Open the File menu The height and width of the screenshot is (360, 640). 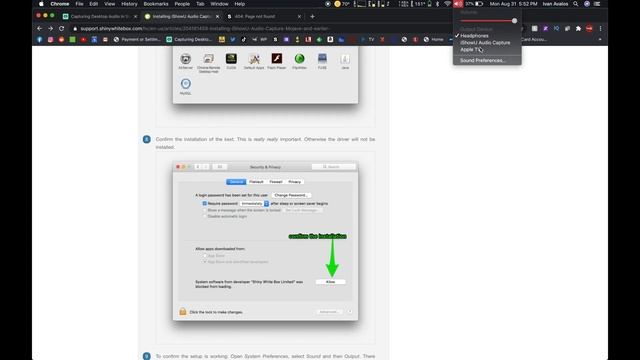pos(79,4)
